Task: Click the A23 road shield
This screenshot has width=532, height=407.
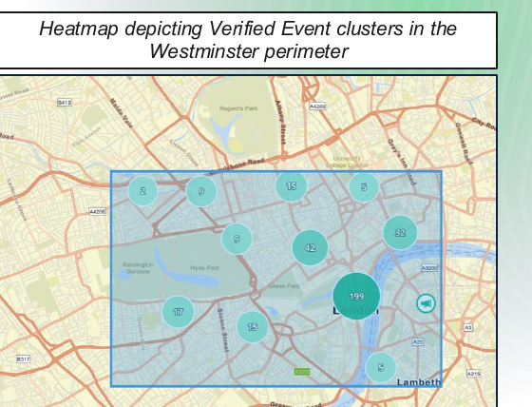Action: point(418,341)
